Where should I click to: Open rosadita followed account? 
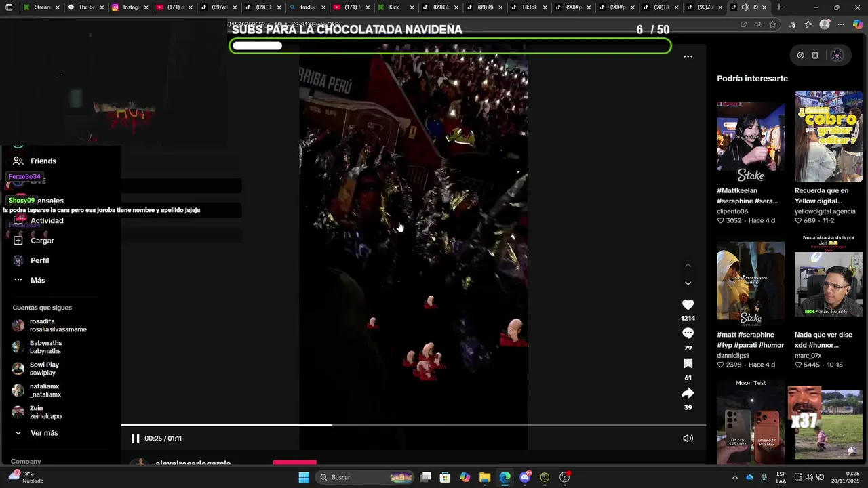(50, 325)
